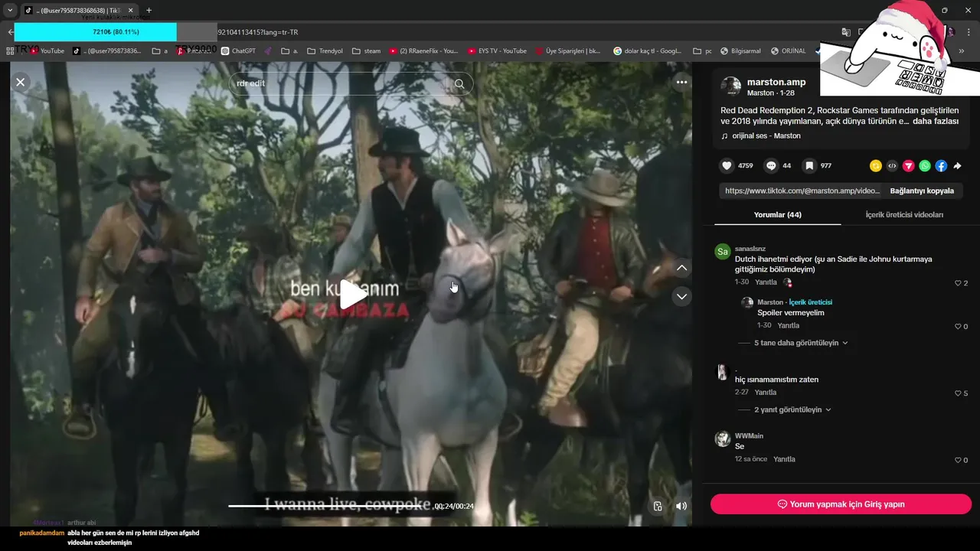
Task: Open Bilgisarmal bookmark
Action: pyautogui.click(x=740, y=51)
